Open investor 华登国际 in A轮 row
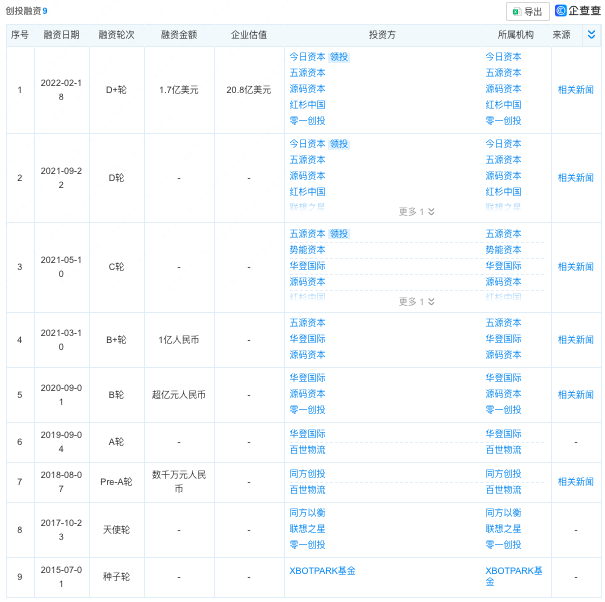Image resolution: width=605 pixels, height=602 pixels. pyautogui.click(x=308, y=434)
